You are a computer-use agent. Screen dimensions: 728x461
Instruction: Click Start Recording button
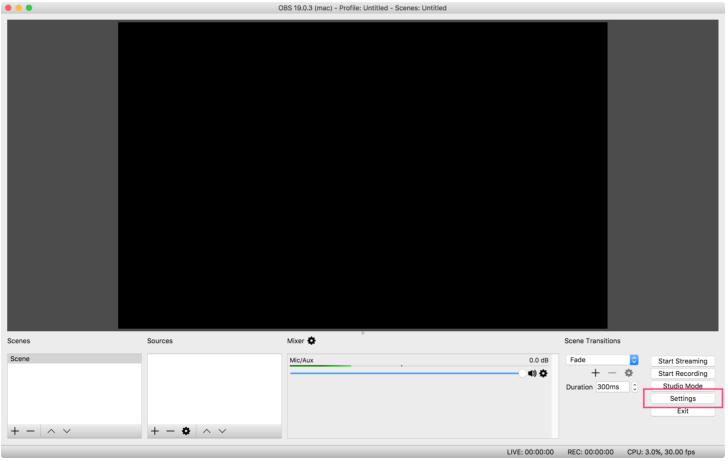pyautogui.click(x=682, y=374)
